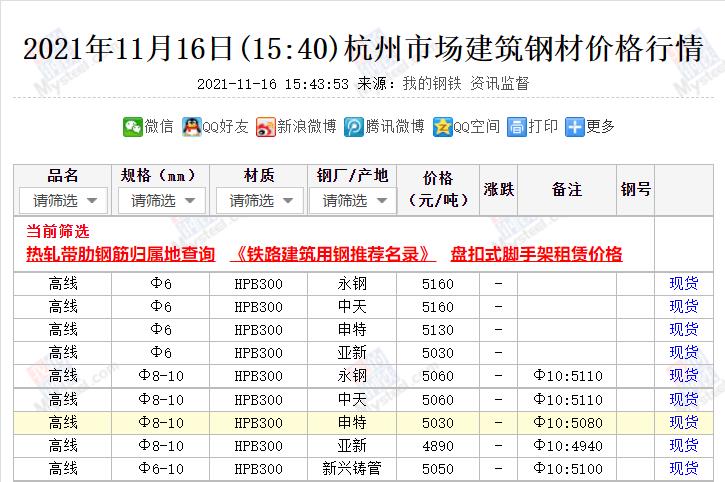Image resolution: width=725 pixels, height=482 pixels.
Task: Click the 价格(元/吨) column header
Action: pyautogui.click(x=438, y=190)
